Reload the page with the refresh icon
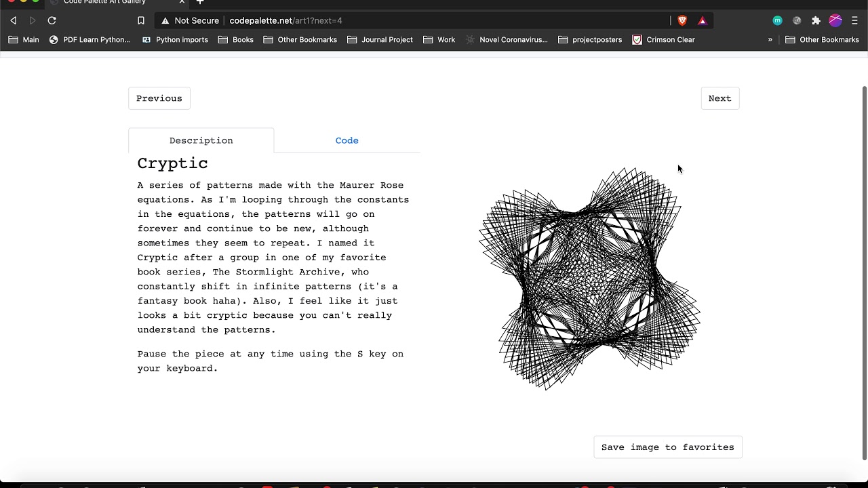The height and width of the screenshot is (488, 868). point(52,20)
